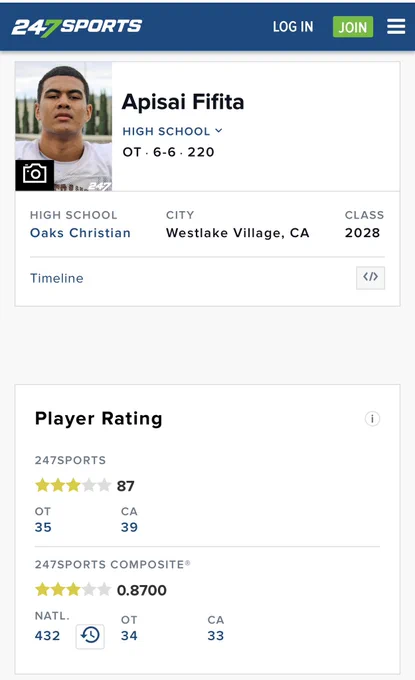This screenshot has width=415, height=680.
Task: Click Apisai Fifita's profile photo
Action: pyautogui.click(x=64, y=126)
